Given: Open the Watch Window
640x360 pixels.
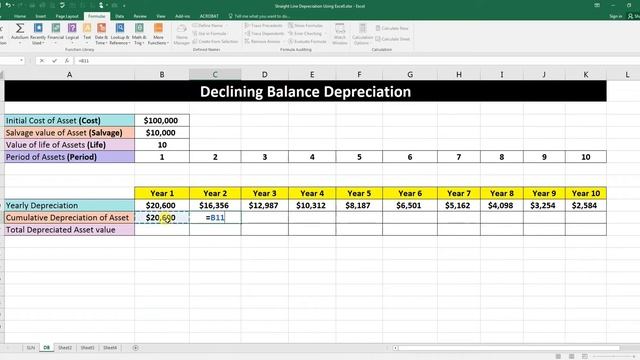Looking at the screenshot, I should [340, 34].
